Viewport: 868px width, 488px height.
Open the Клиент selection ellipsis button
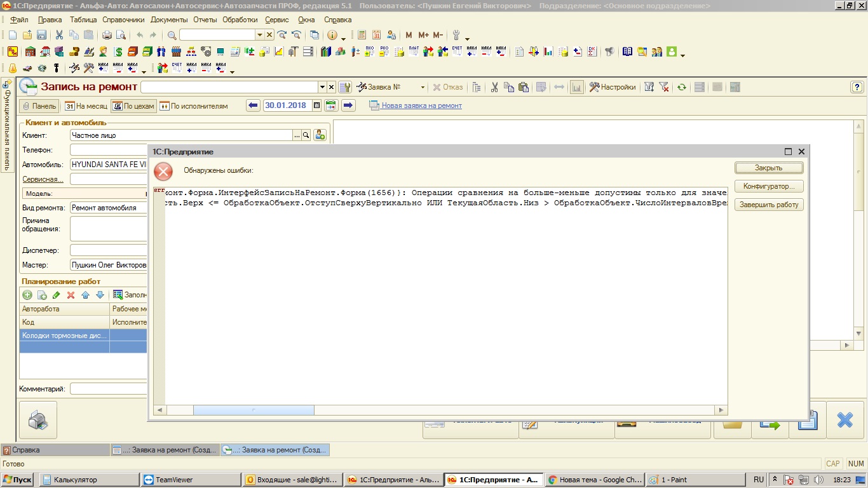coord(297,135)
